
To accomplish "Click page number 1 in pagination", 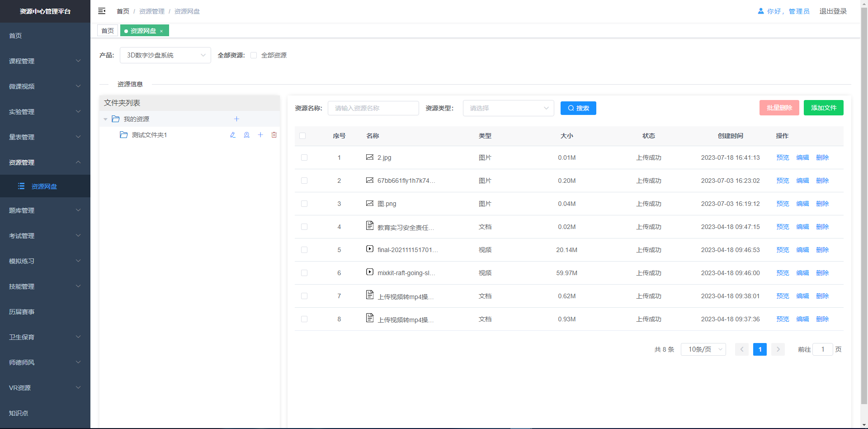I will (x=760, y=349).
